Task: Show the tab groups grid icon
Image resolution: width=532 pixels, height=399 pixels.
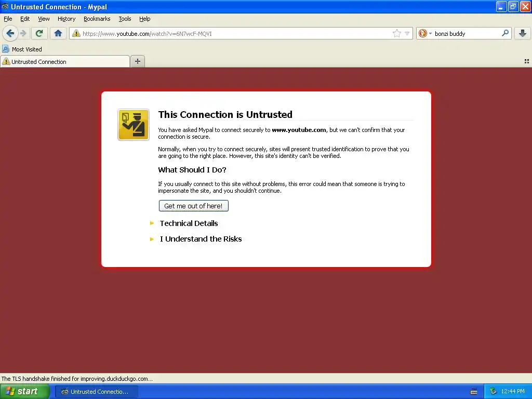Action: coord(527,61)
